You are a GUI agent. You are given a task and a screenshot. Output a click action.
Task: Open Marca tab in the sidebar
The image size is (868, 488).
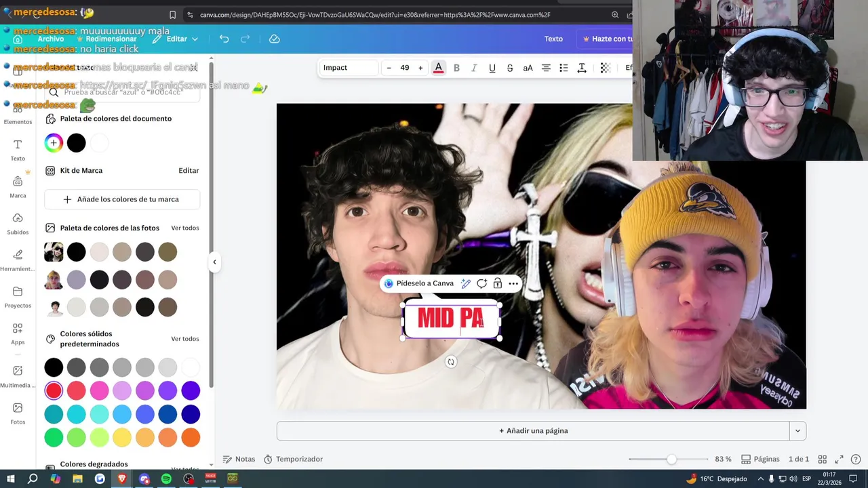18,186
